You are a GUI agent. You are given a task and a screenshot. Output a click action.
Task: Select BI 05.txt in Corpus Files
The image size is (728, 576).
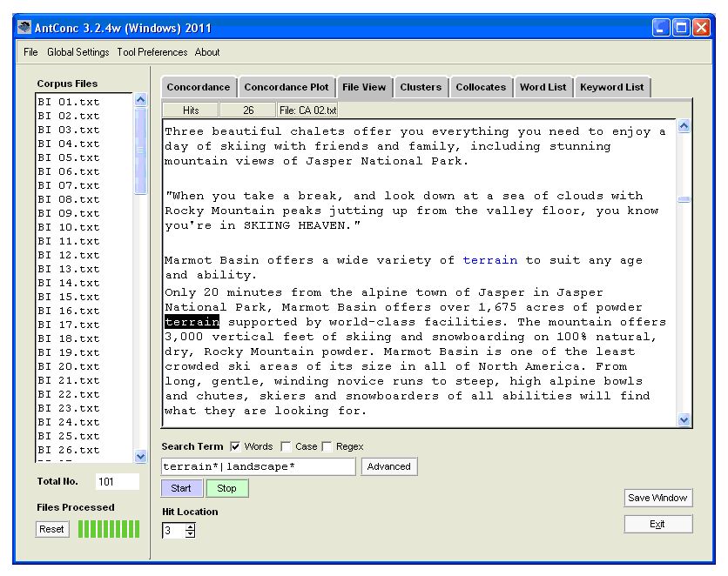coord(69,157)
